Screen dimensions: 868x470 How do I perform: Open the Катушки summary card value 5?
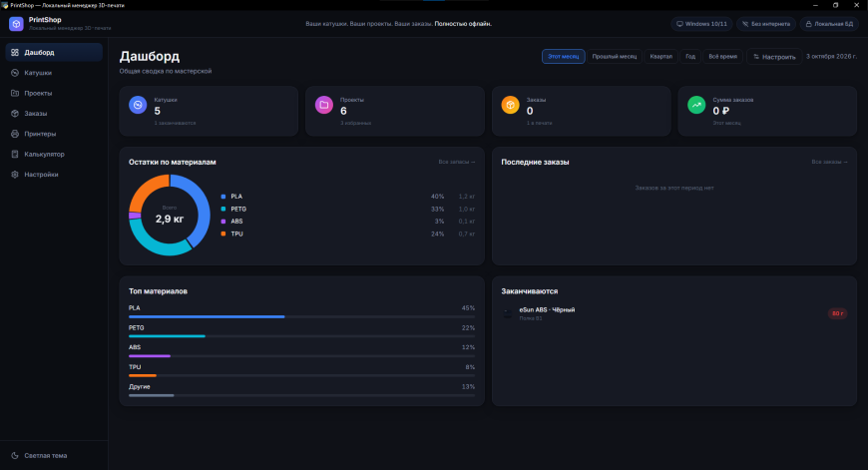[158, 111]
